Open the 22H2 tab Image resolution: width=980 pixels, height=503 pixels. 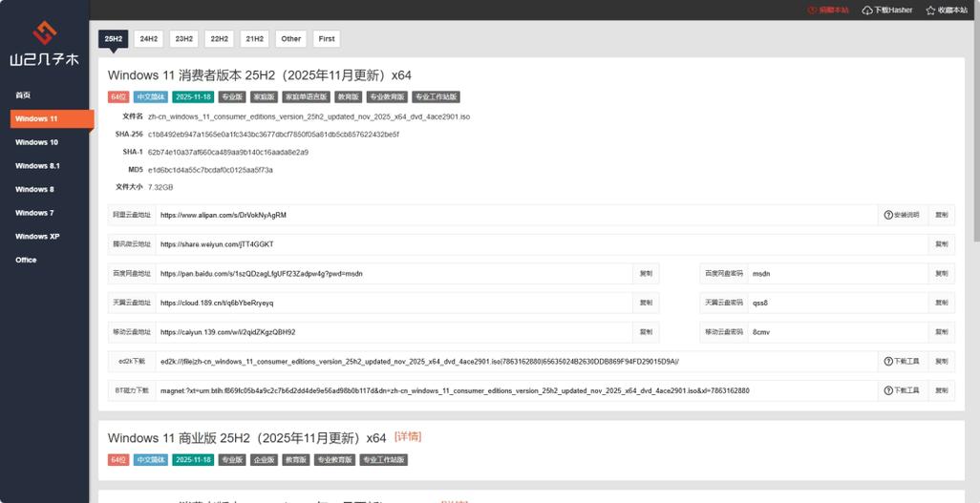[x=220, y=39]
